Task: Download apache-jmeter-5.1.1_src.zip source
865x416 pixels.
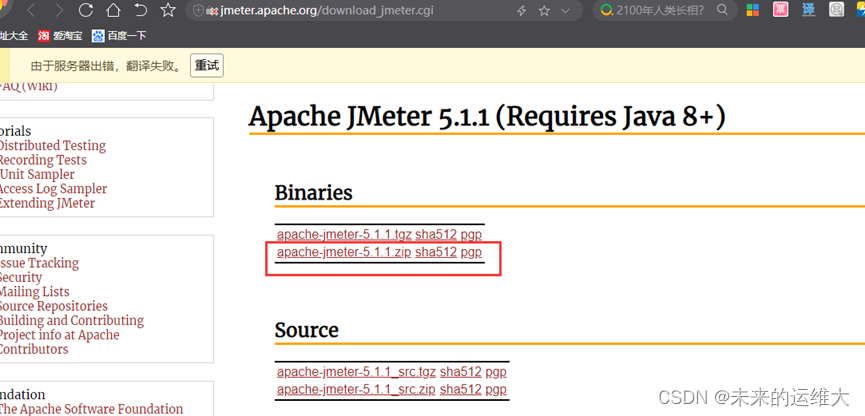Action: pyautogui.click(x=356, y=390)
